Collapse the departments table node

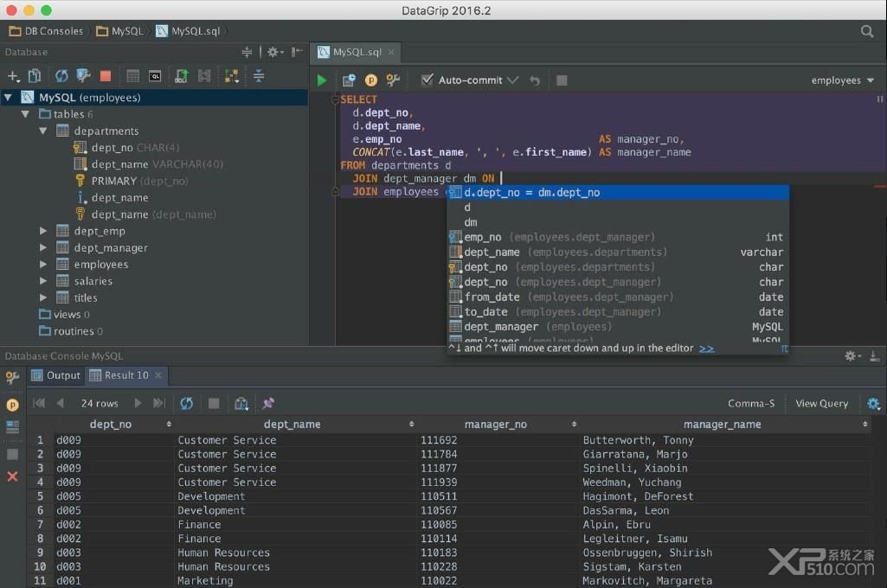[43, 131]
